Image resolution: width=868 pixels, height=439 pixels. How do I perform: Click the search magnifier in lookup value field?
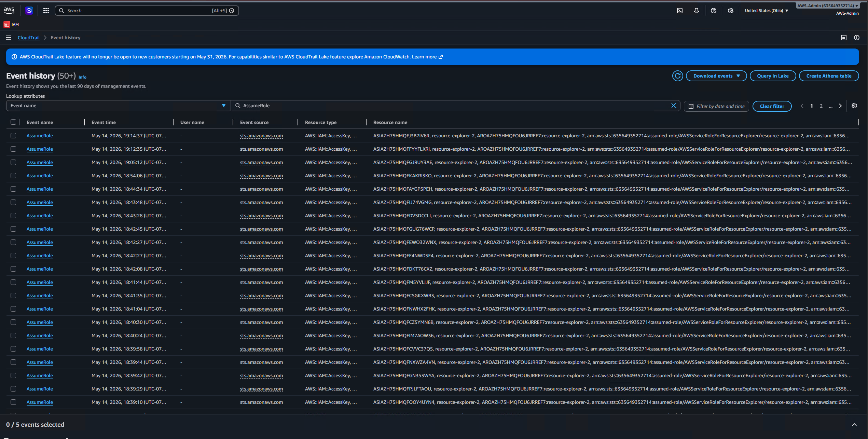click(238, 106)
